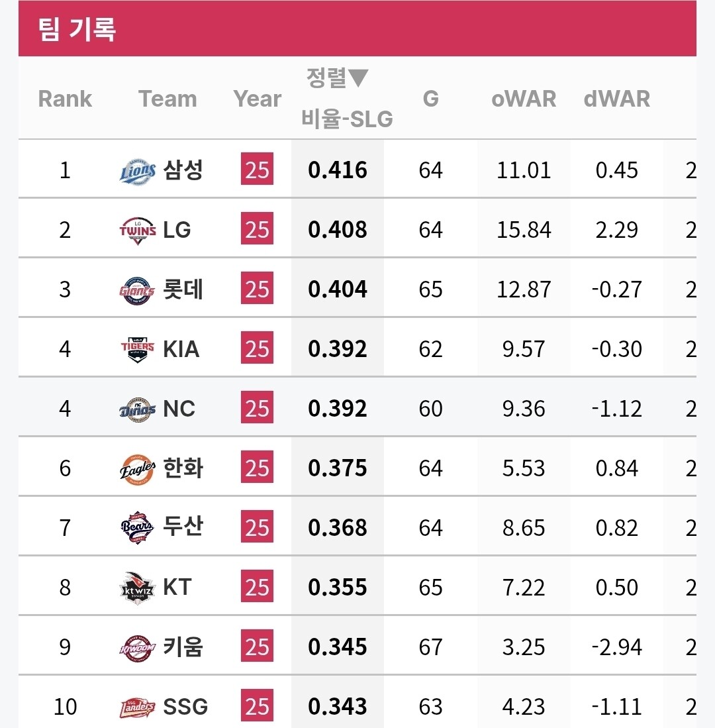Open the 키움 team name link
Viewport: 715px width, 728px height.
tap(183, 647)
